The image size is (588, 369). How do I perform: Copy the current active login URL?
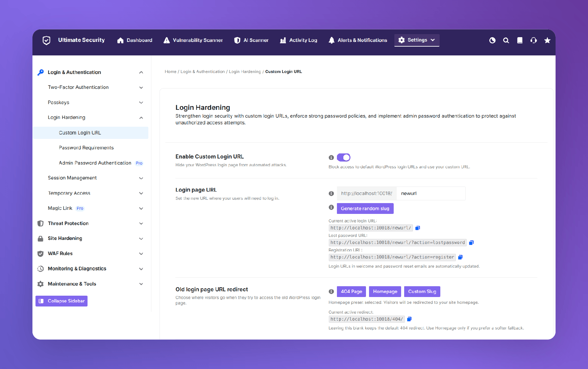[x=418, y=228]
